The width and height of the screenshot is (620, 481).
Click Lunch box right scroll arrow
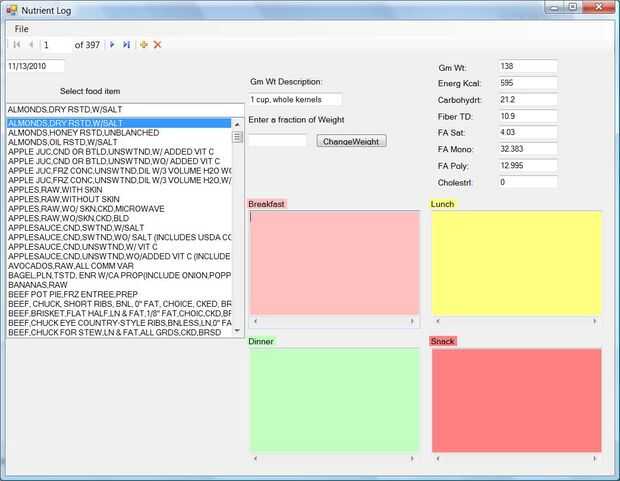pyautogui.click(x=595, y=321)
